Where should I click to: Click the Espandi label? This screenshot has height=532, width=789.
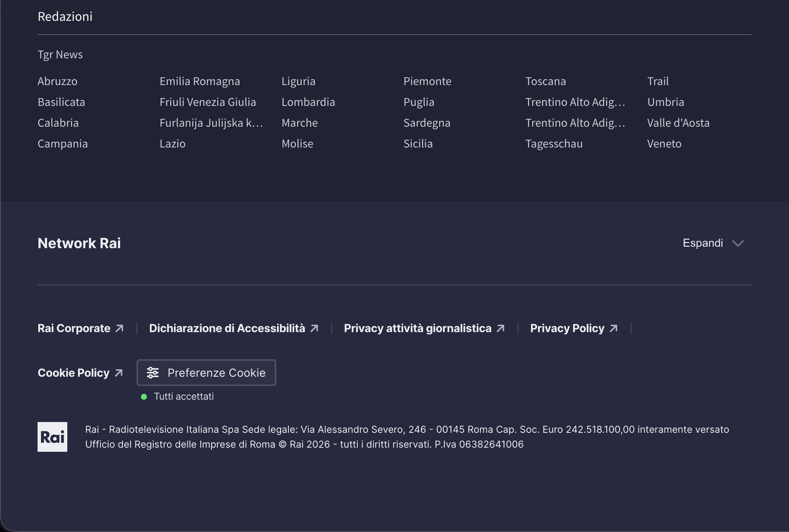tap(703, 243)
